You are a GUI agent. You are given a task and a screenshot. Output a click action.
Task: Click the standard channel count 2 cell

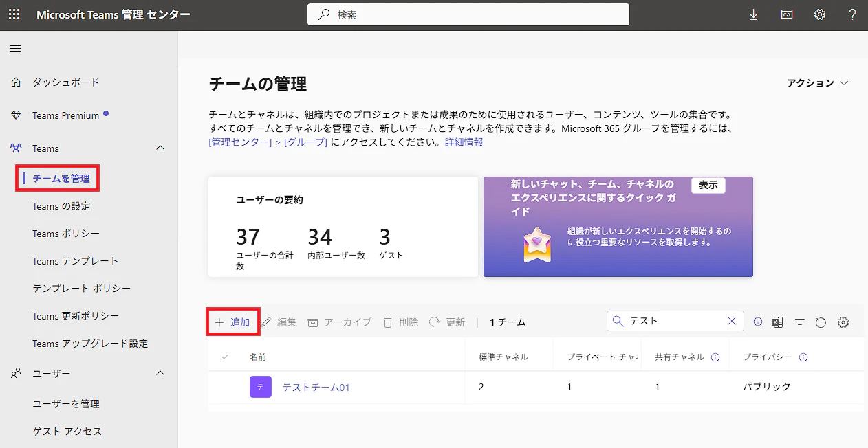point(481,388)
